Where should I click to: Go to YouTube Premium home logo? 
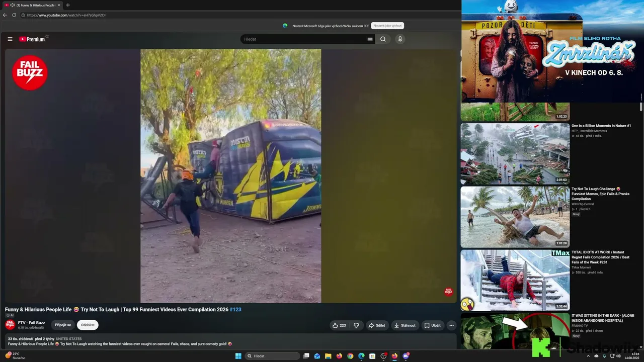point(32,39)
